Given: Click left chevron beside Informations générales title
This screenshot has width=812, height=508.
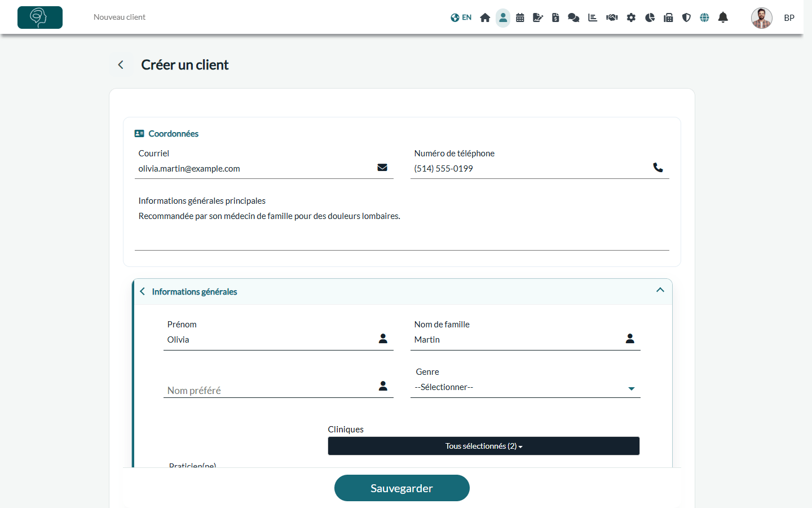Looking at the screenshot, I should tap(142, 291).
